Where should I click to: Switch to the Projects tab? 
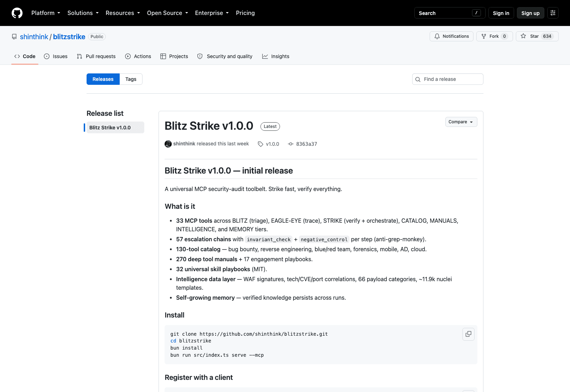pos(174,56)
